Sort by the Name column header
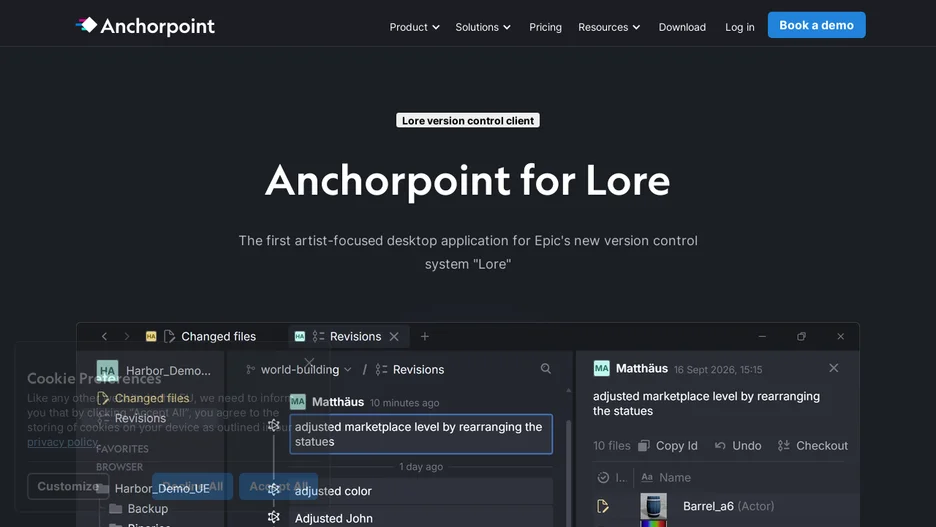The image size is (936, 527). (x=666, y=477)
